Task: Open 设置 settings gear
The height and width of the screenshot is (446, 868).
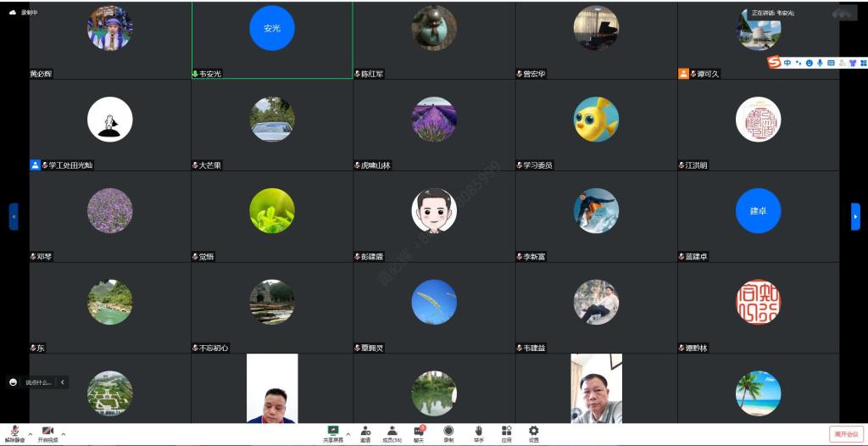Action: coord(533,433)
